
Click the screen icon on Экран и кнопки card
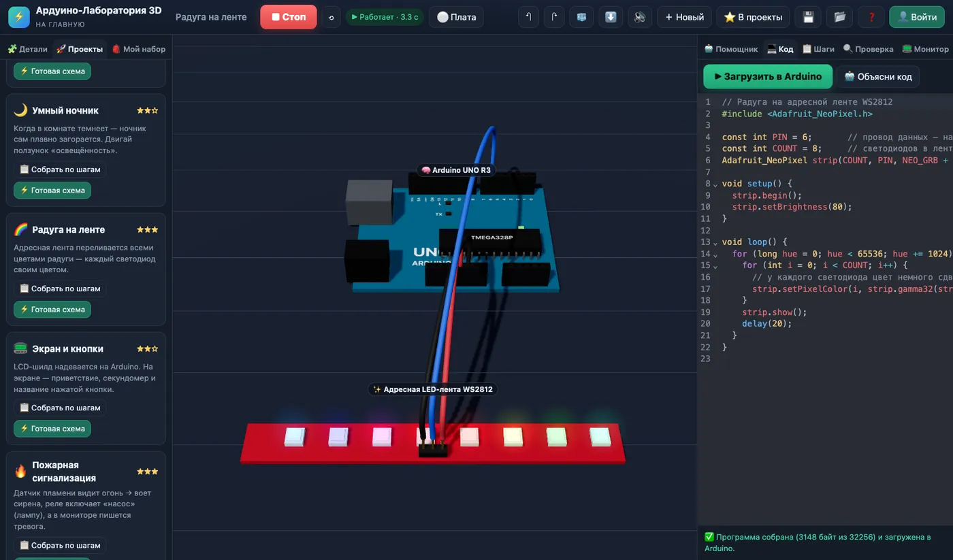coord(20,348)
